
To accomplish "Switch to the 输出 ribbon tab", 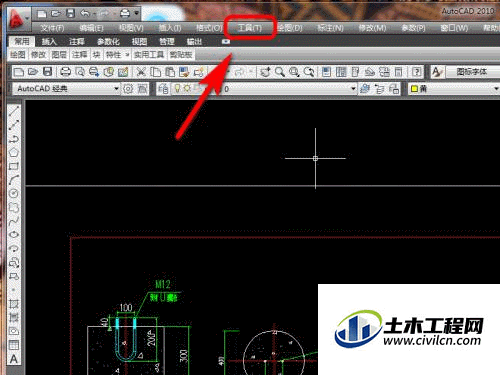I will 194,41.
